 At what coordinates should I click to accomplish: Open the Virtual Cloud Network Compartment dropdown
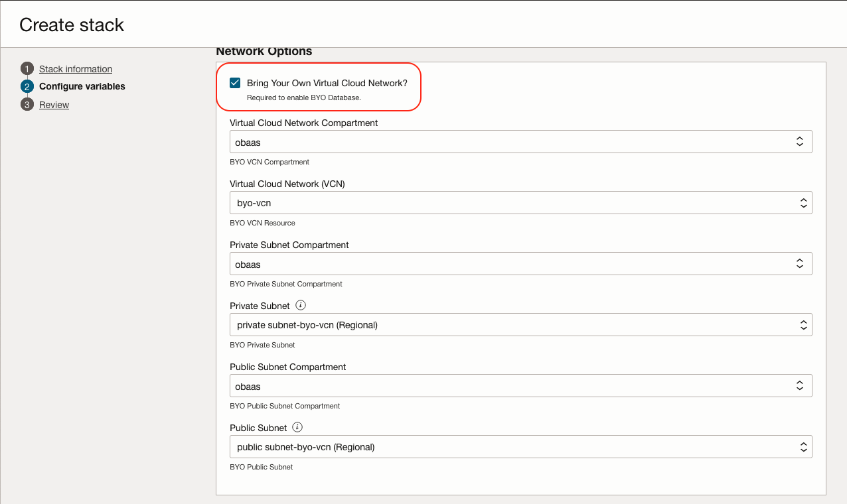[520, 142]
